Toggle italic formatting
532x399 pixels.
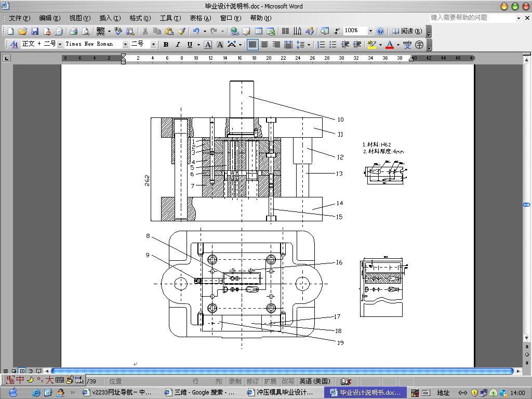click(x=178, y=45)
